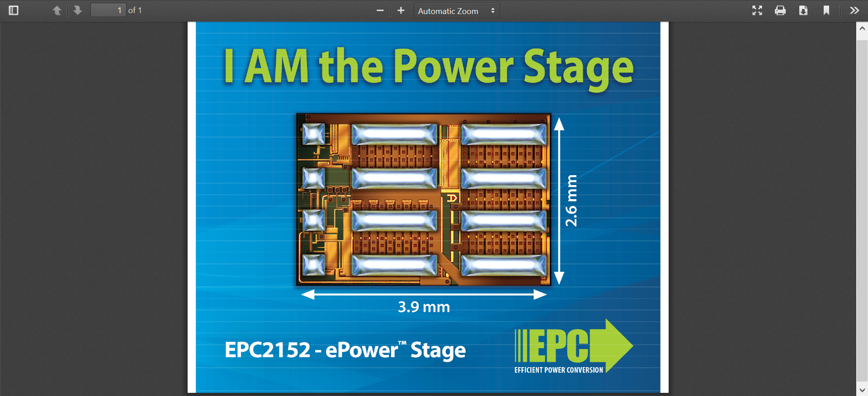
Task: Switch to presentation mode
Action: [757, 10]
